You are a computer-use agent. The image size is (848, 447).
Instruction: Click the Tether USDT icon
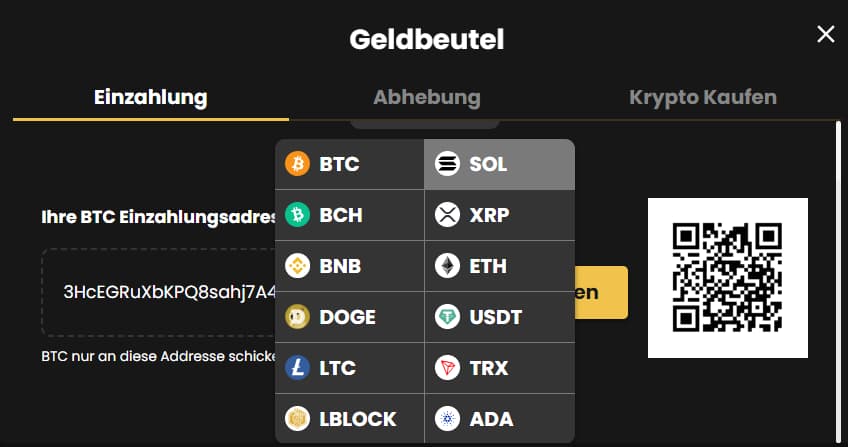(x=447, y=317)
